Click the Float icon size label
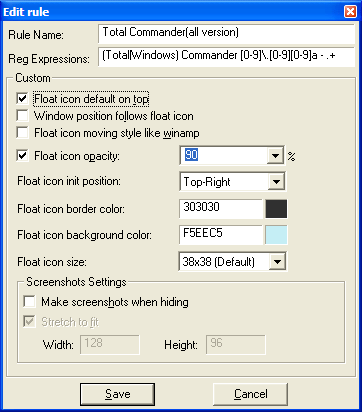The width and height of the screenshot is (362, 412). (x=52, y=262)
